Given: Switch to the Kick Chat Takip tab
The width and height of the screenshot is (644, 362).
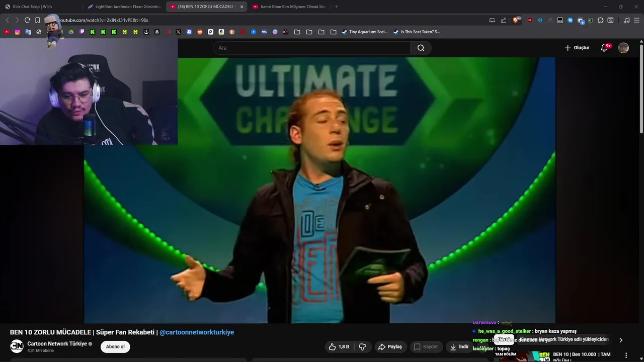Looking at the screenshot, I should 41,7.
